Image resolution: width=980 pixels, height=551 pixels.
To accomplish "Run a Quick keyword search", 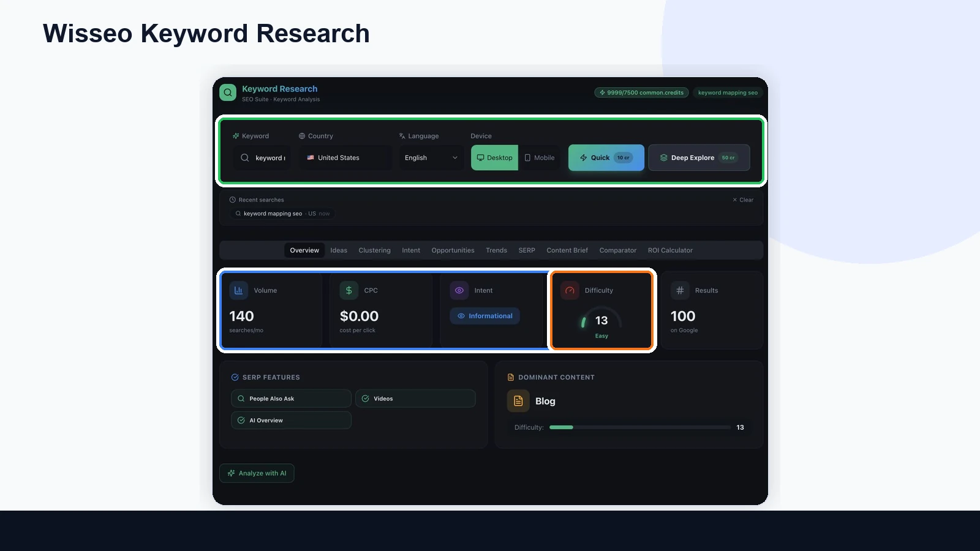I will (606, 157).
